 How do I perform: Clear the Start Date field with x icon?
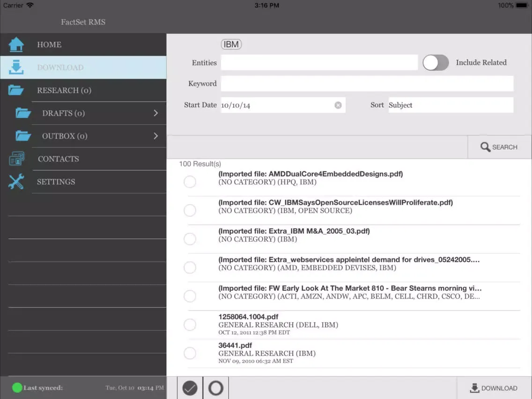(338, 105)
